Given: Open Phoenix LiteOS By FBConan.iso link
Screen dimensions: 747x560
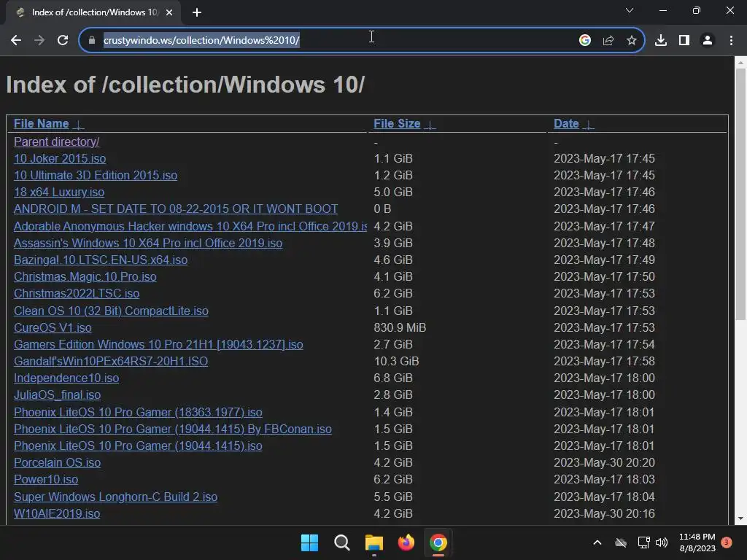Looking at the screenshot, I should 172,429.
